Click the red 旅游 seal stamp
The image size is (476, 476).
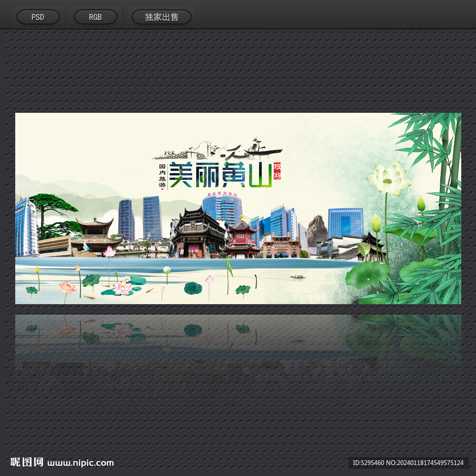[x=277, y=171]
